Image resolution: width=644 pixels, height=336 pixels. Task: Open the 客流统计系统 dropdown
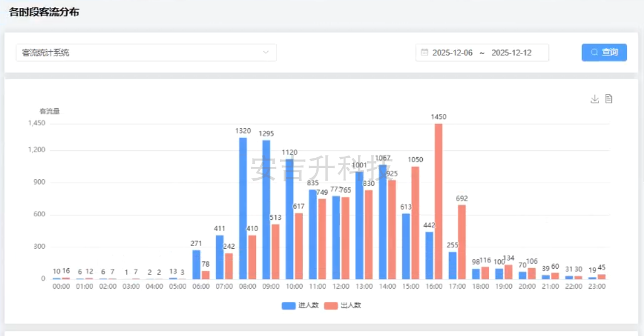click(146, 52)
